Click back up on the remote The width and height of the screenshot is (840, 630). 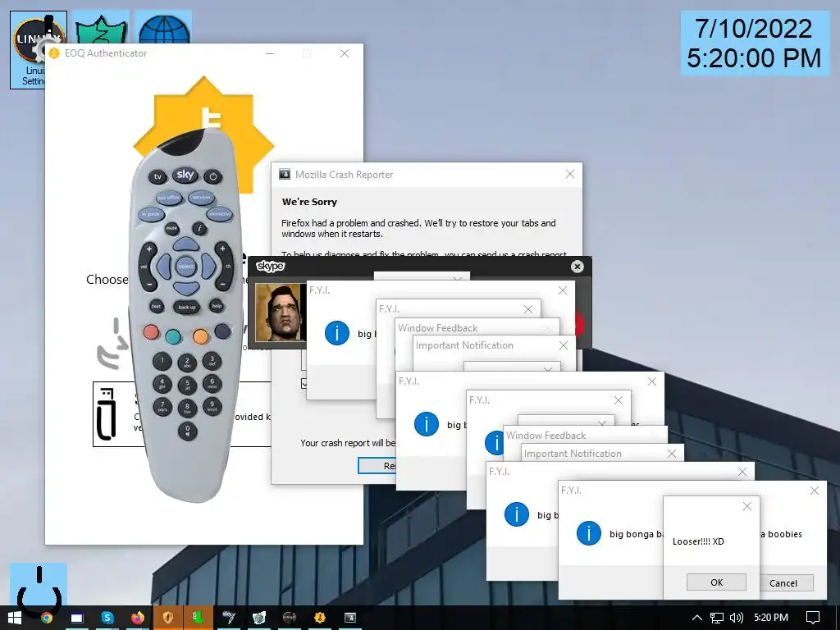click(x=187, y=308)
